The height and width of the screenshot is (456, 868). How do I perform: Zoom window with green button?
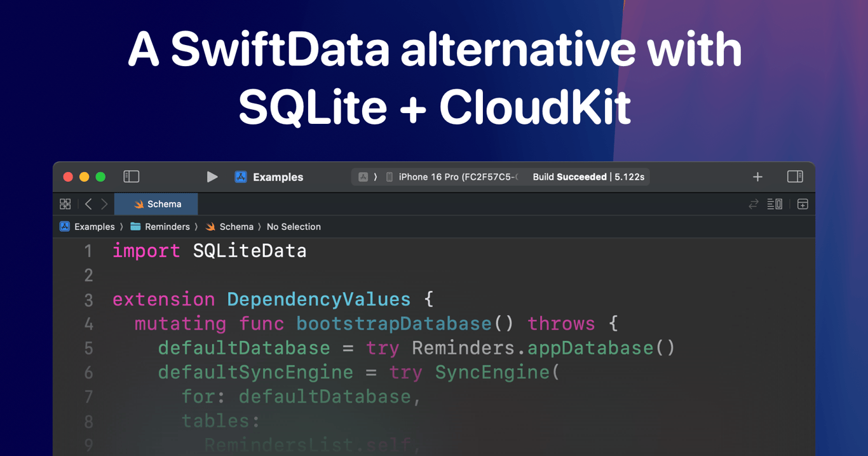(100, 177)
